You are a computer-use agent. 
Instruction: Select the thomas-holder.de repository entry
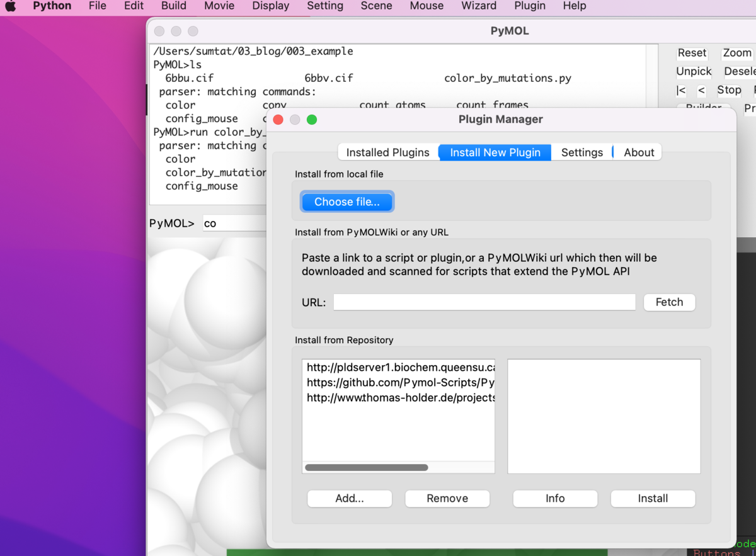click(x=399, y=397)
